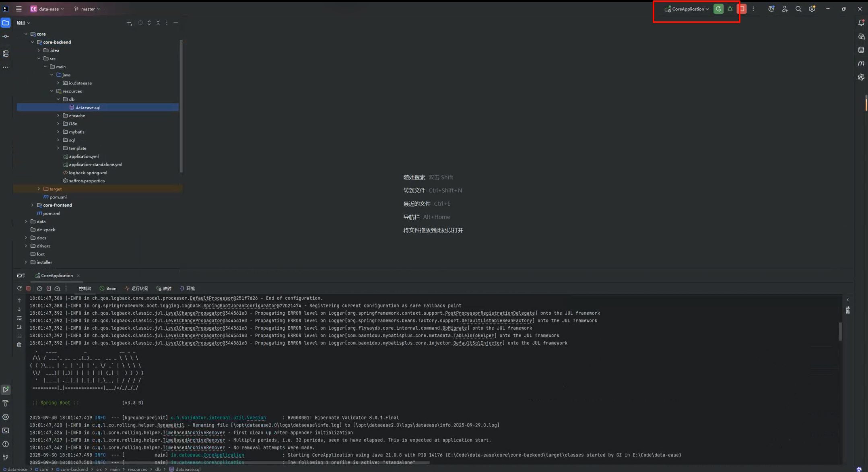Collapse the resources folder in tree

52,91
